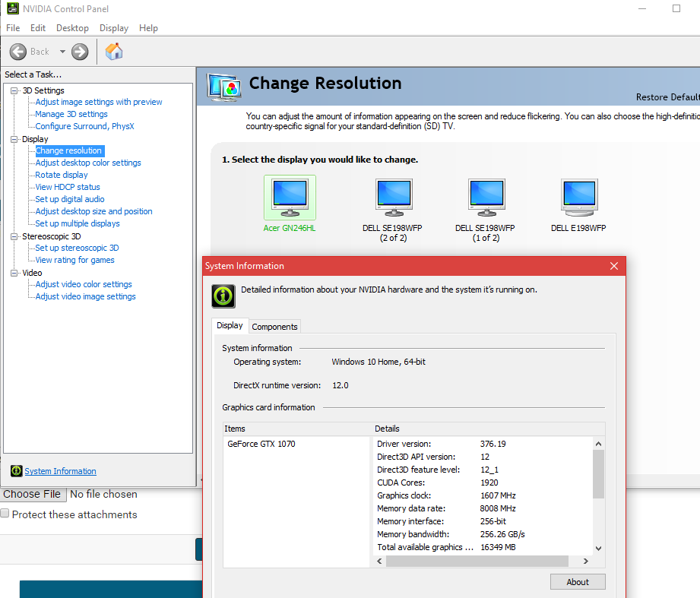Open the Back button history dropdown arrow
700x598 pixels.
(62, 52)
